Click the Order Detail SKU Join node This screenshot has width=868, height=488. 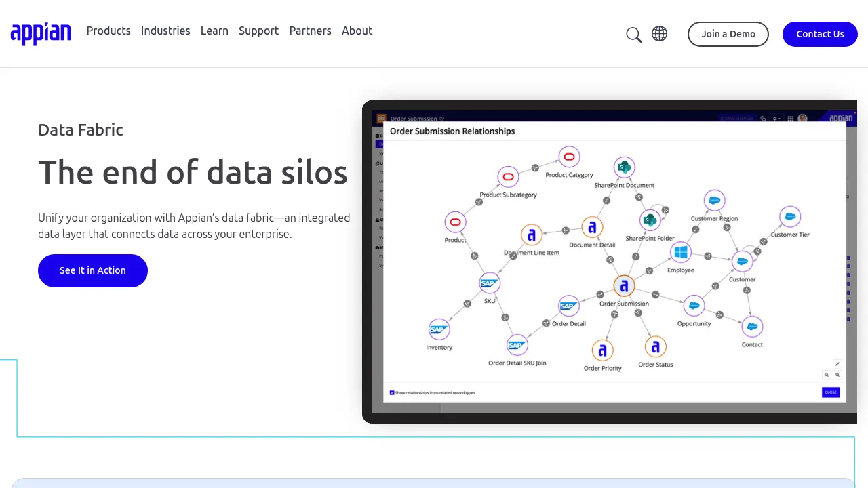point(517,345)
